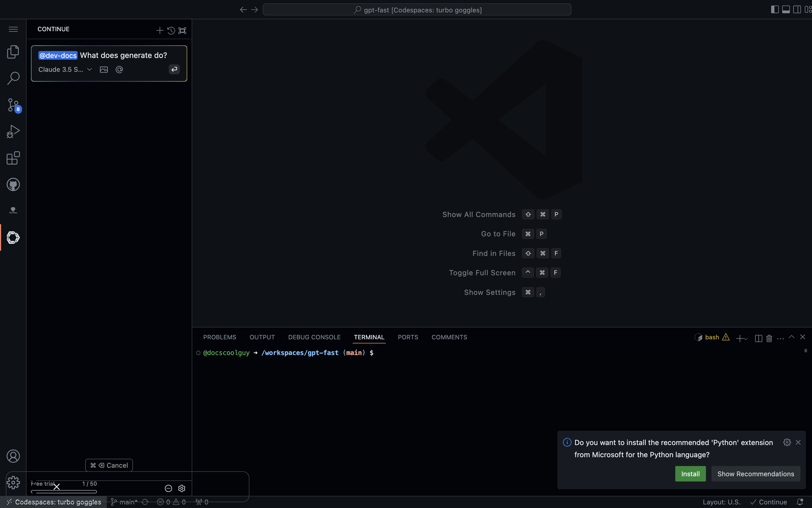The image size is (812, 508).
Task: Open Source Control with 8 changes
Action: click(x=13, y=105)
